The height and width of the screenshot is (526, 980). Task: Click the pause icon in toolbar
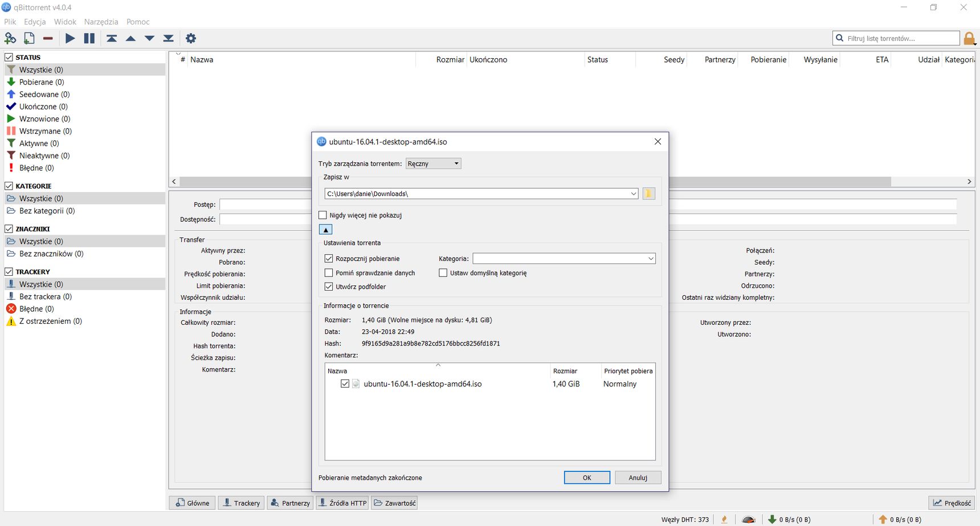89,38
